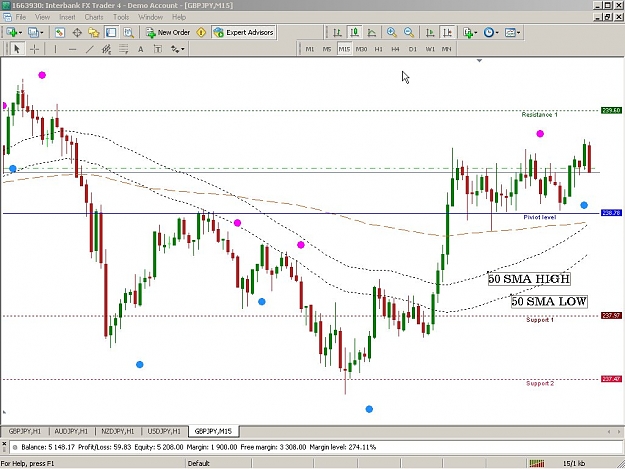Switch timeframe to M1
Viewport: 625px width, 469px height.
coord(310,49)
